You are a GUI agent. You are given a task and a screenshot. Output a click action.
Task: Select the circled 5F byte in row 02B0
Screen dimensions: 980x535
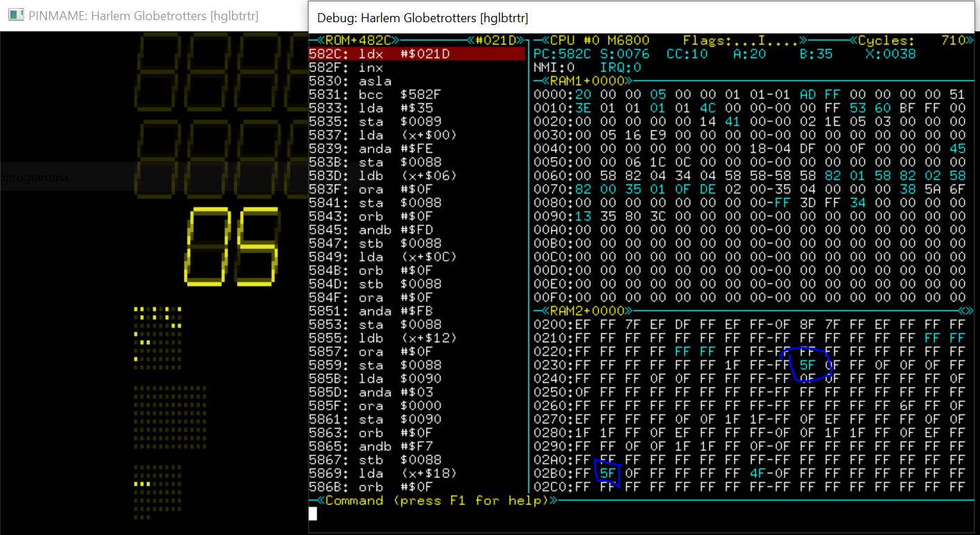pyautogui.click(x=608, y=473)
